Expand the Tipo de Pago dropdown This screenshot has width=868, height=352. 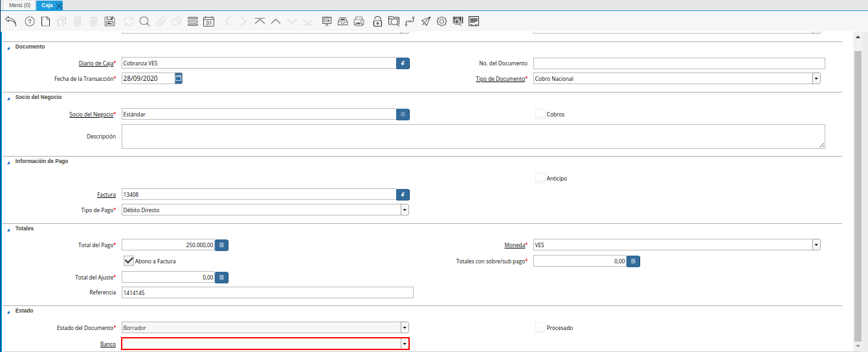click(405, 210)
